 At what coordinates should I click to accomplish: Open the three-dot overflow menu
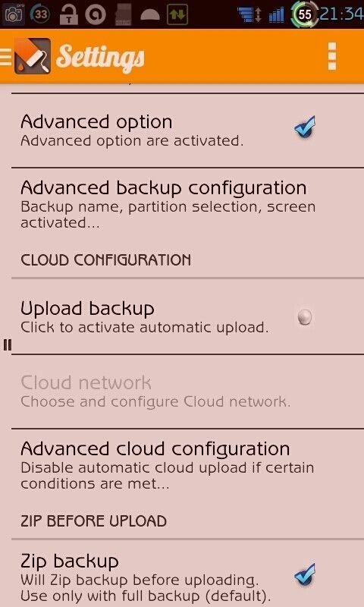(x=331, y=56)
